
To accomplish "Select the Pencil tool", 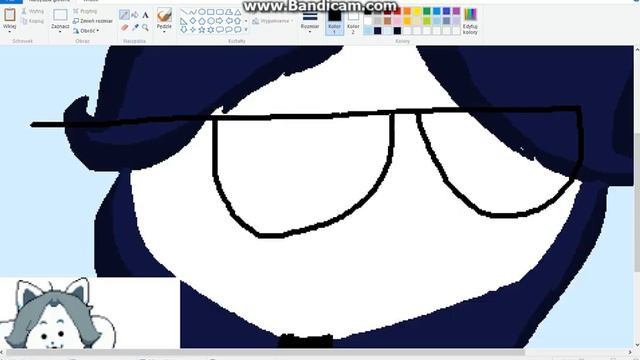I will (124, 16).
